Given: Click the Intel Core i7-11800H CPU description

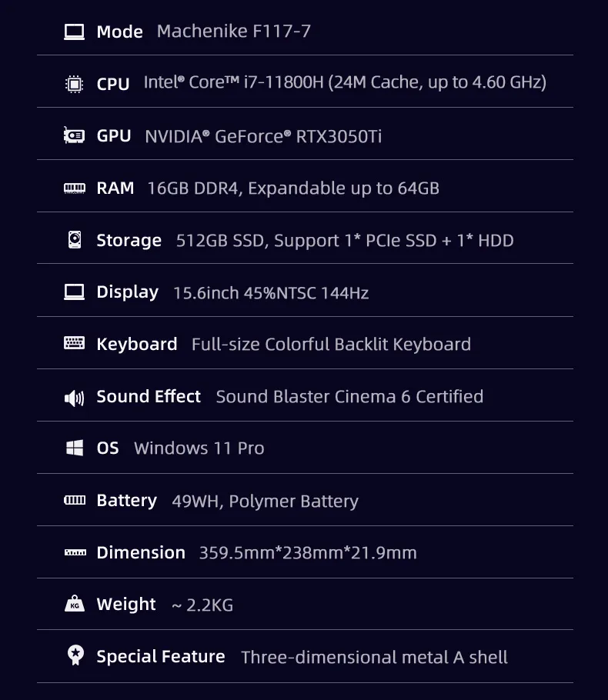Looking at the screenshot, I should point(345,82).
